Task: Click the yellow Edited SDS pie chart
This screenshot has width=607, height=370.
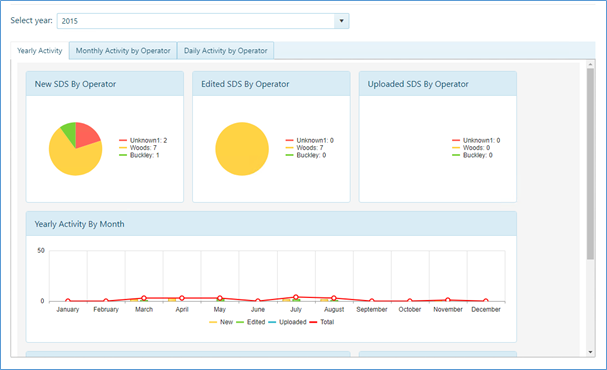Action: [x=242, y=149]
